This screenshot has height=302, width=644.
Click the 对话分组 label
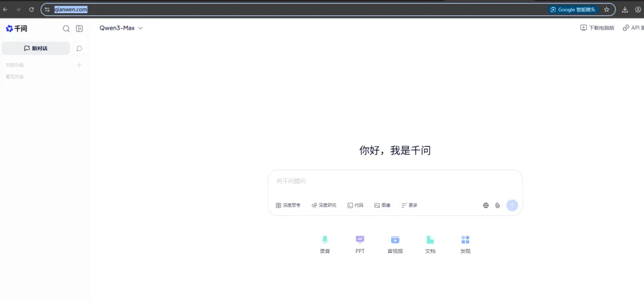coord(15,65)
